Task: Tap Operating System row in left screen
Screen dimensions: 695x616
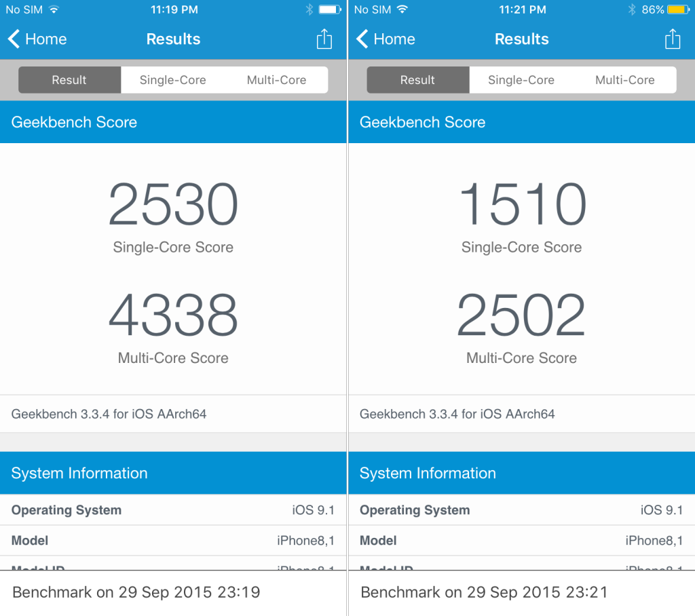Action: [x=173, y=510]
